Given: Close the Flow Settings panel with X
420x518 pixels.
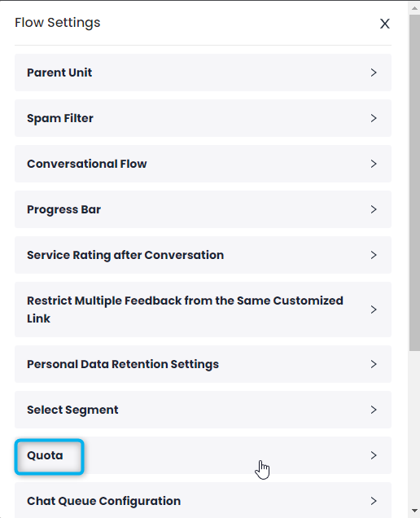Looking at the screenshot, I should click(385, 24).
